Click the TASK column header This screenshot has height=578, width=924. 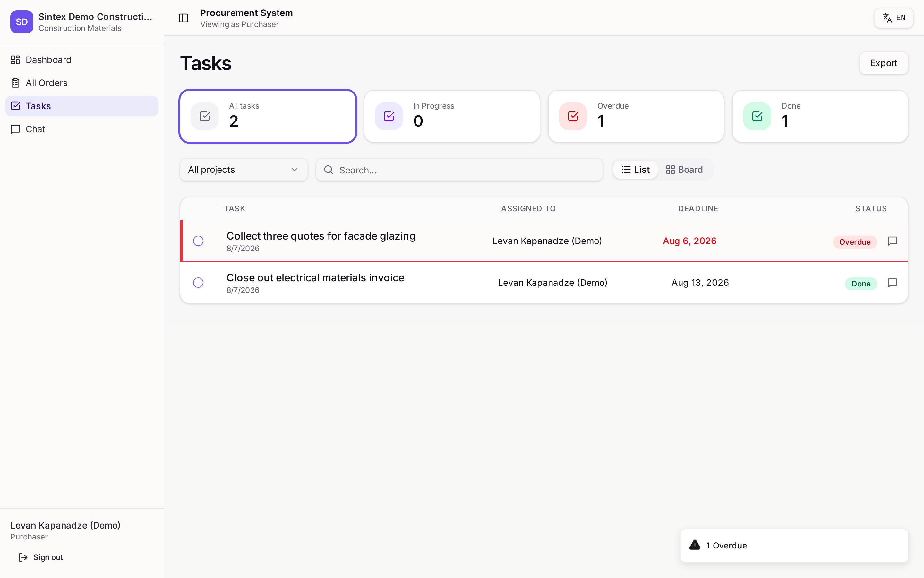tap(235, 209)
